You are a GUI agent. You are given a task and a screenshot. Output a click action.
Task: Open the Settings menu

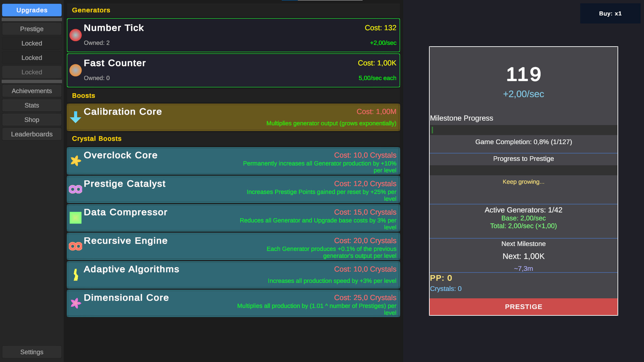(x=32, y=352)
